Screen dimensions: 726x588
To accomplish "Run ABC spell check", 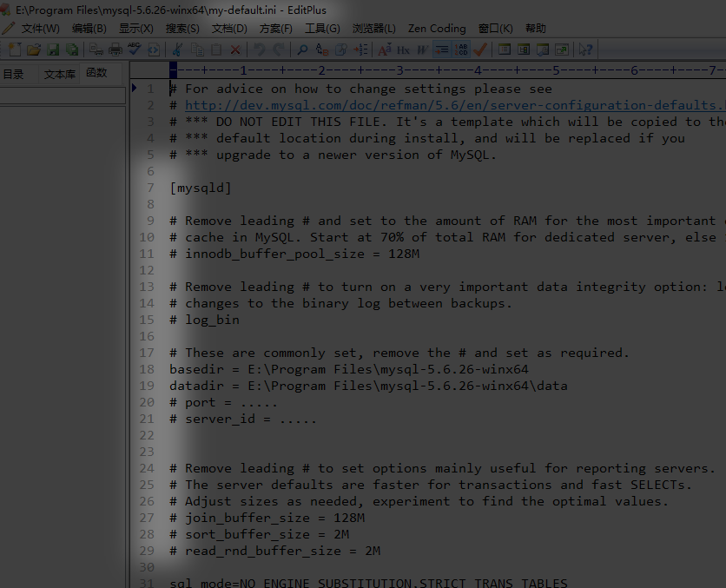I will 135,50.
